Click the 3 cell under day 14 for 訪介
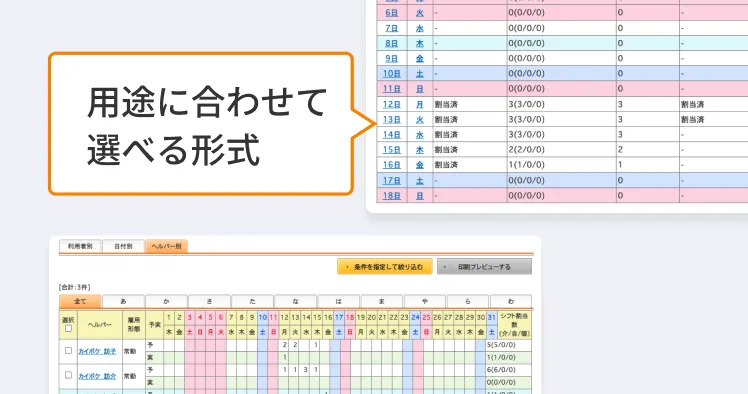 (x=306, y=370)
